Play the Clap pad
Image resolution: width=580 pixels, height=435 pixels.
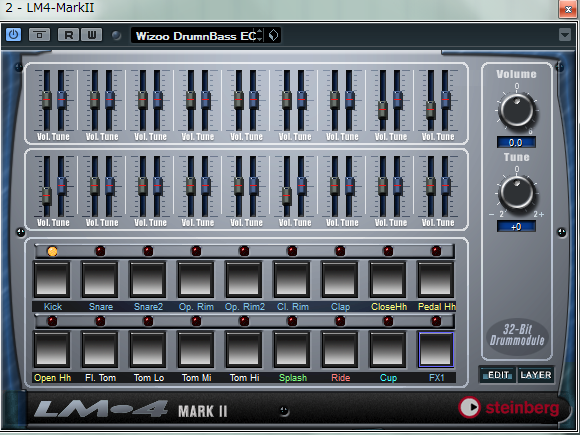tap(340, 280)
